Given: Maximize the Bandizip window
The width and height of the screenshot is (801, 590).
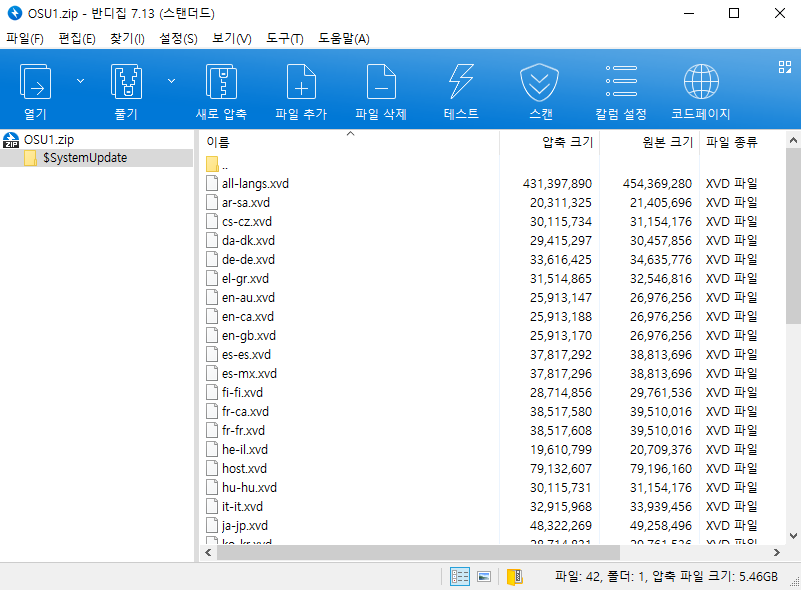Looking at the screenshot, I should (x=734, y=13).
